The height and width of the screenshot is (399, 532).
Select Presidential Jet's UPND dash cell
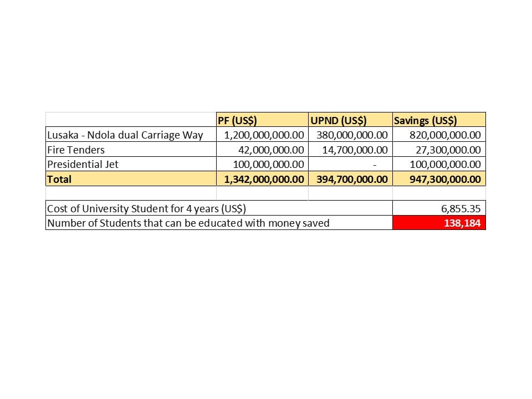[350, 164]
